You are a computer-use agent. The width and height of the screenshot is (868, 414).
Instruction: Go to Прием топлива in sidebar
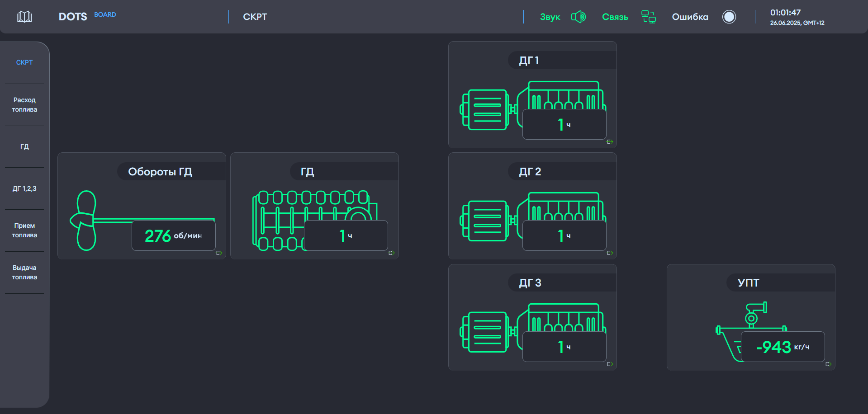click(x=24, y=231)
